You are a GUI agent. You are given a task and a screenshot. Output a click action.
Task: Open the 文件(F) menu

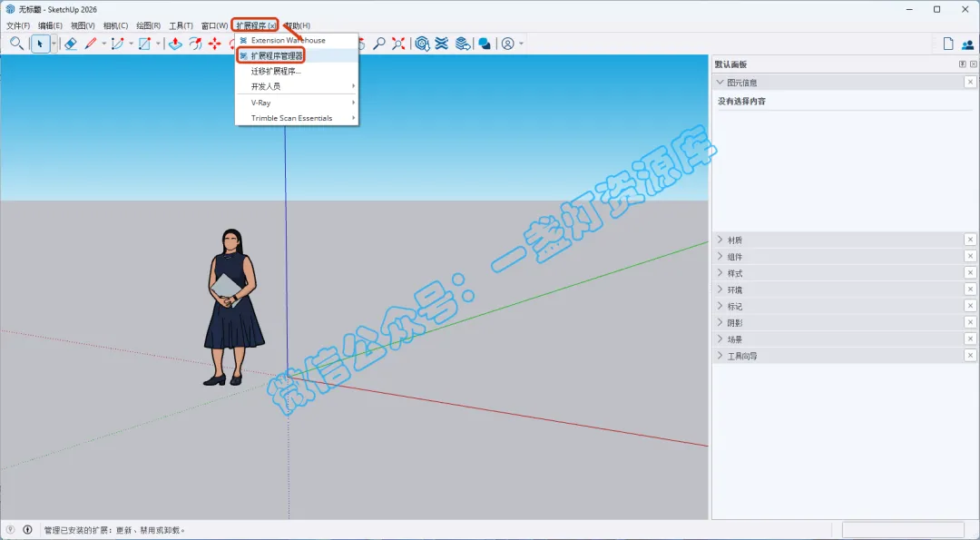[x=18, y=25]
